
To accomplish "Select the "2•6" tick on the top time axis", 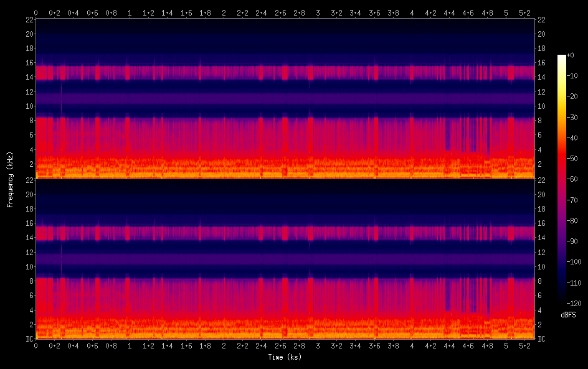I will click(x=280, y=12).
